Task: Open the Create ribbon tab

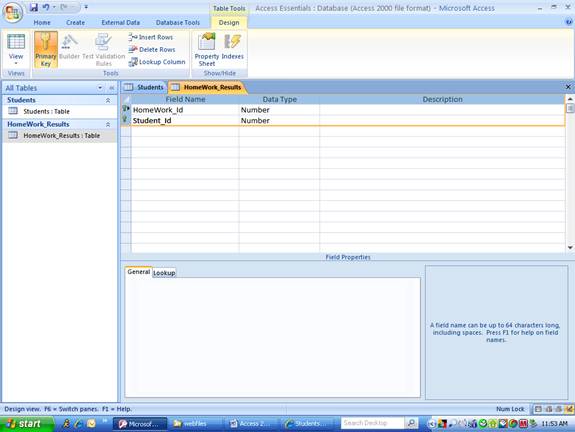Action: (75, 23)
